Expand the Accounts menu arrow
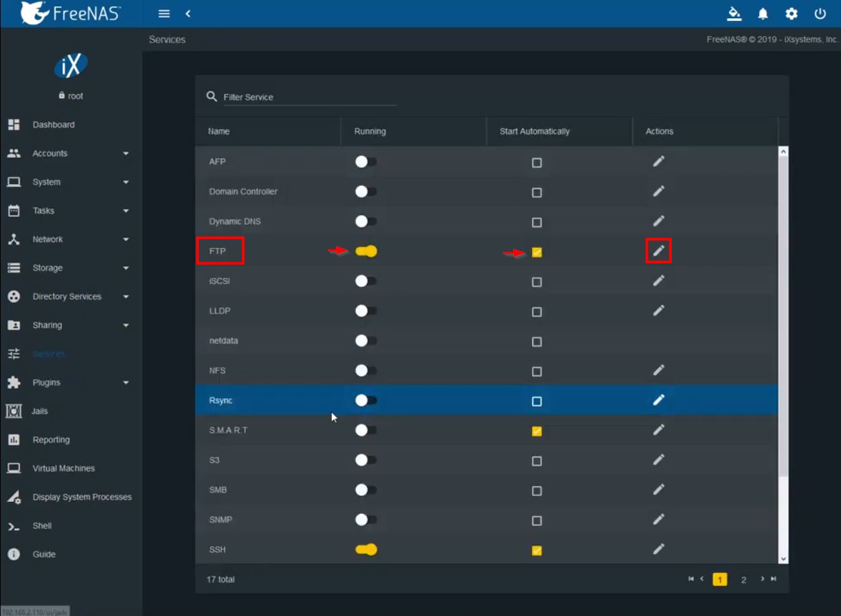Image resolution: width=841 pixels, height=616 pixels. click(x=126, y=154)
